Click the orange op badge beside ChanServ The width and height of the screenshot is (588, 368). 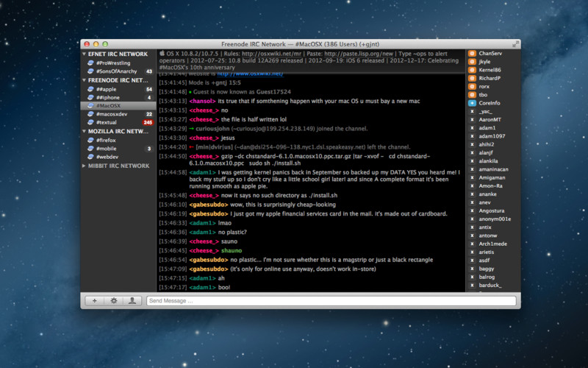click(472, 53)
